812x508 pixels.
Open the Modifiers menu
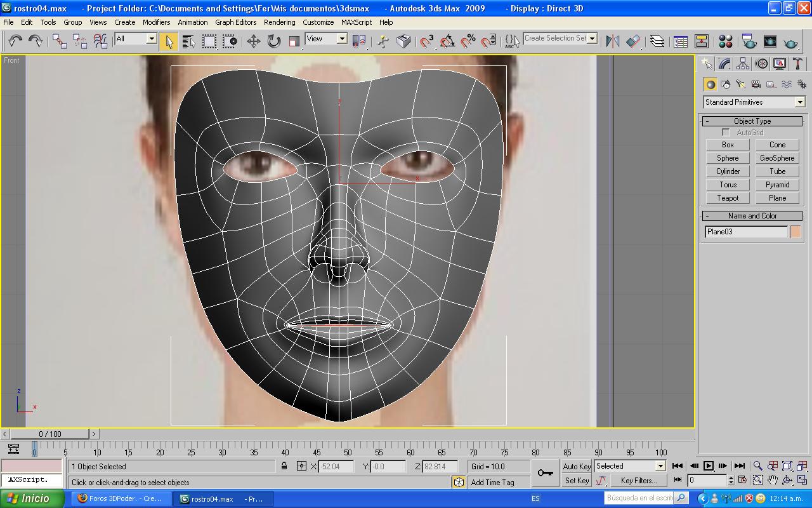coord(156,22)
